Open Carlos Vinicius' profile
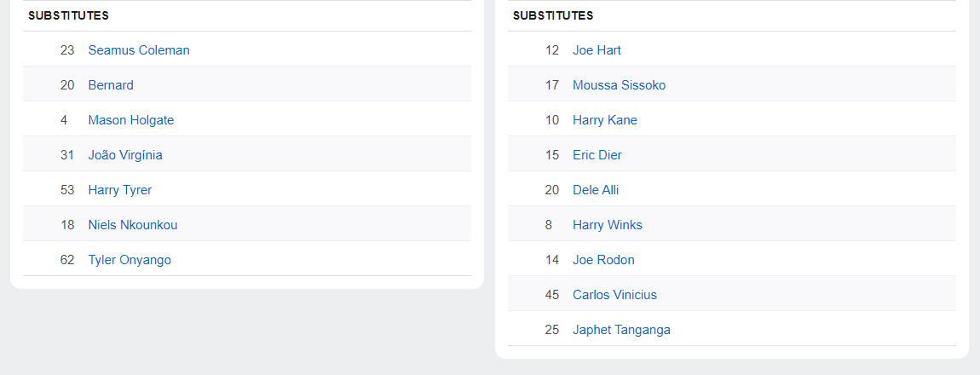This screenshot has width=980, height=375. point(614,295)
